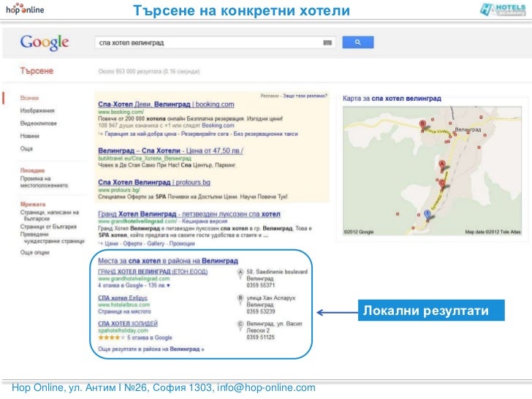
Task: Click phone number 0359 51125
Action: tap(261, 338)
